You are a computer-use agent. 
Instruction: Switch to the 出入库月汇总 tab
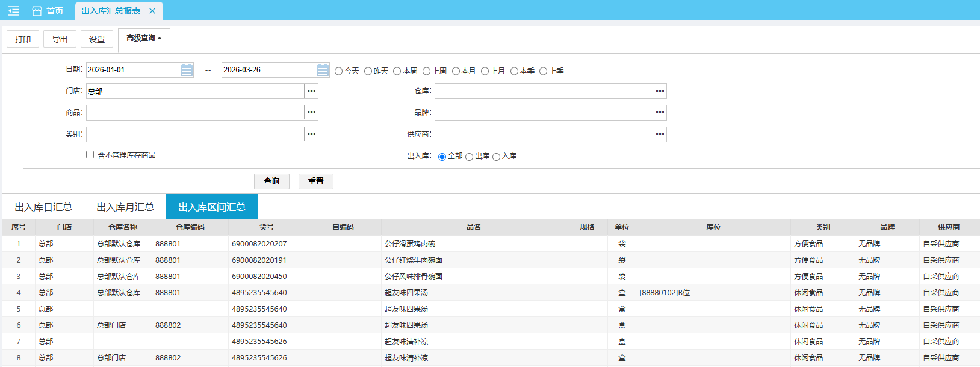click(125, 207)
